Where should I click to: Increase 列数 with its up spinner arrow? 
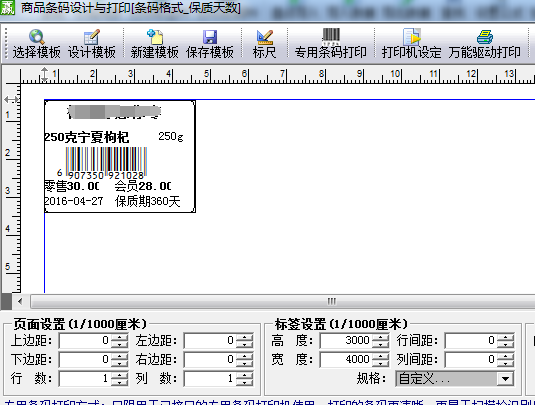244,375
